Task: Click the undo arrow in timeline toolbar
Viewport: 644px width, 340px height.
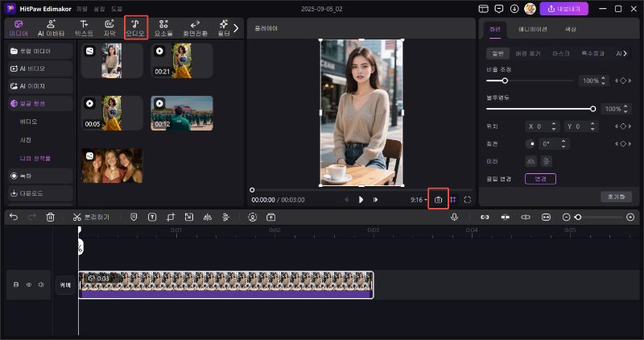Action: click(x=14, y=217)
